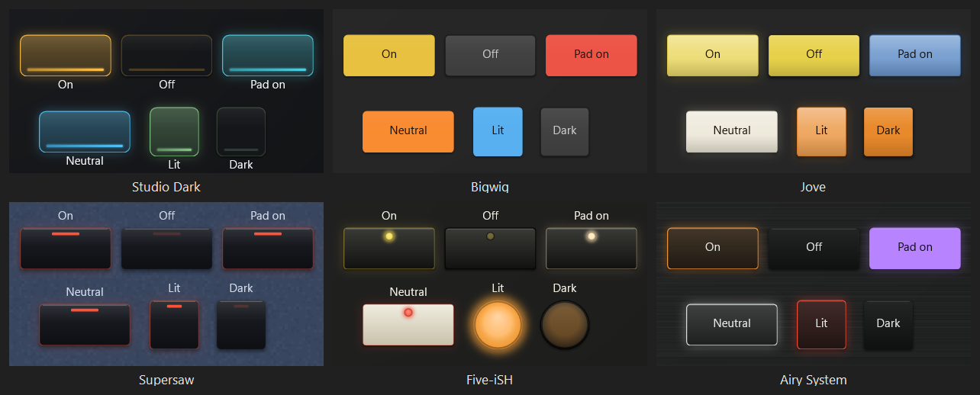Click the Supersaw button under 'Dark' label
The height and width of the screenshot is (395, 980).
[241, 325]
